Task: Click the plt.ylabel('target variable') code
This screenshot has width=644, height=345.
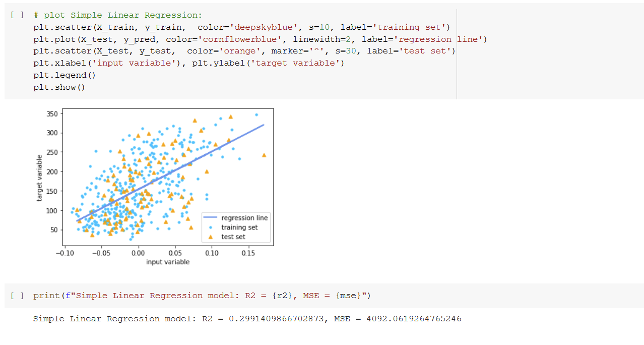Action: [x=268, y=63]
